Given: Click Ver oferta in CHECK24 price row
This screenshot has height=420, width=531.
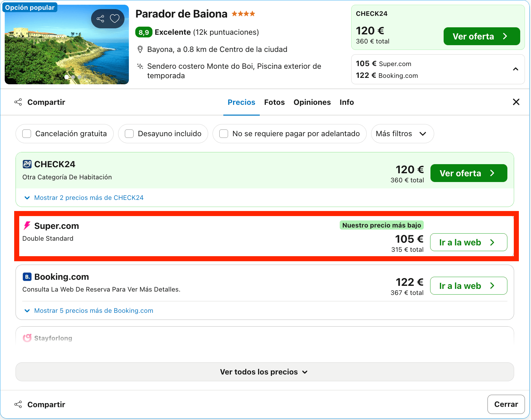Looking at the screenshot, I should click(x=469, y=173).
